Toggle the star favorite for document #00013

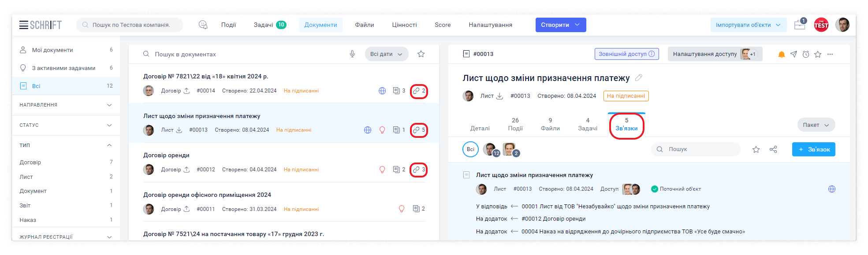(818, 54)
